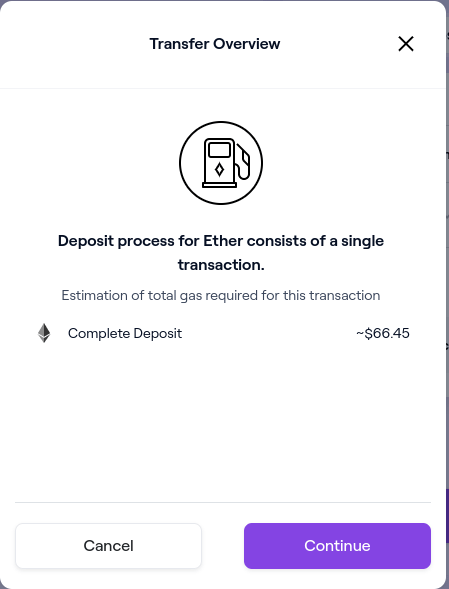Select the Transfer Overview title text
Screen dimensions: 449x589
point(215,44)
